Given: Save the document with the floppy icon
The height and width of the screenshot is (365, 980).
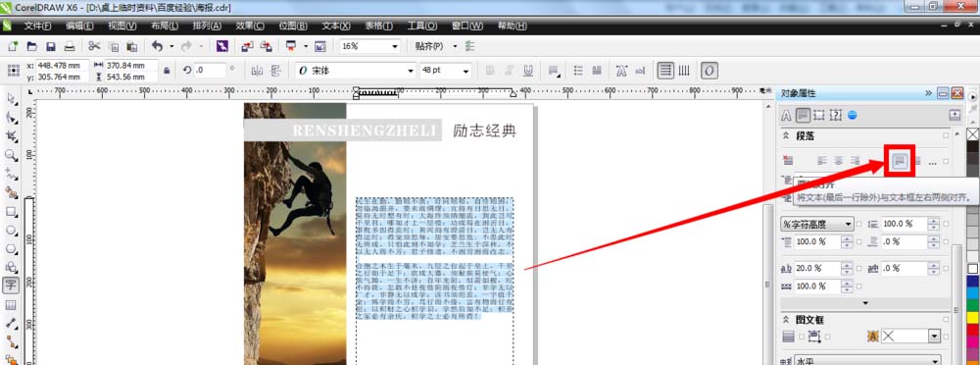Looking at the screenshot, I should (x=51, y=46).
